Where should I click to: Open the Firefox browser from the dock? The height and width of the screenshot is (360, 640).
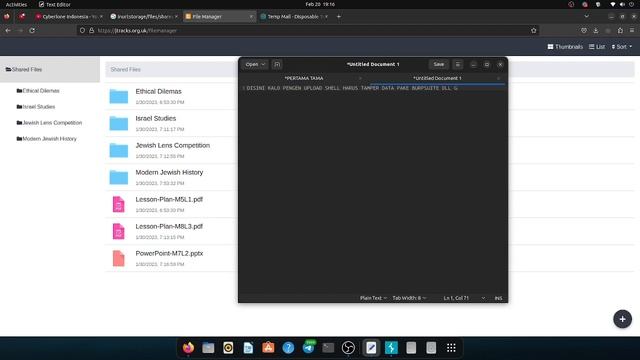pos(188,348)
